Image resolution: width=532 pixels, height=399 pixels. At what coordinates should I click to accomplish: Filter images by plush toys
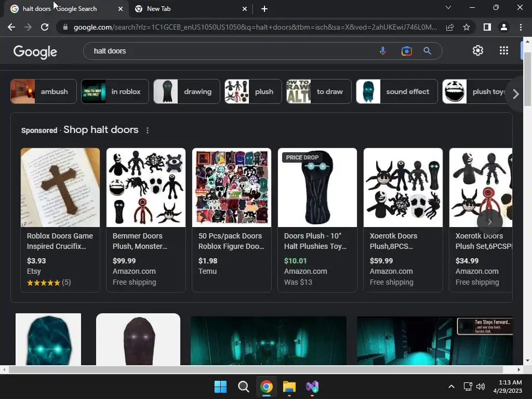click(x=477, y=91)
